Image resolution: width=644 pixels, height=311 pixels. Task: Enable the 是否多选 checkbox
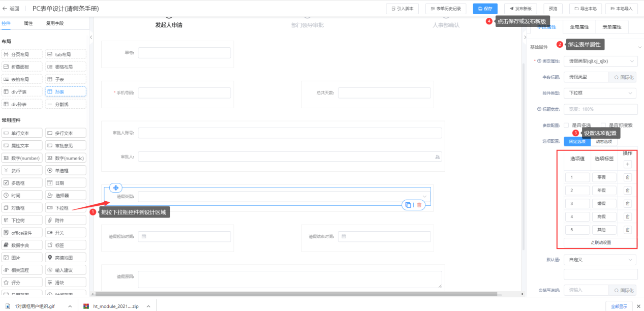[x=566, y=125]
